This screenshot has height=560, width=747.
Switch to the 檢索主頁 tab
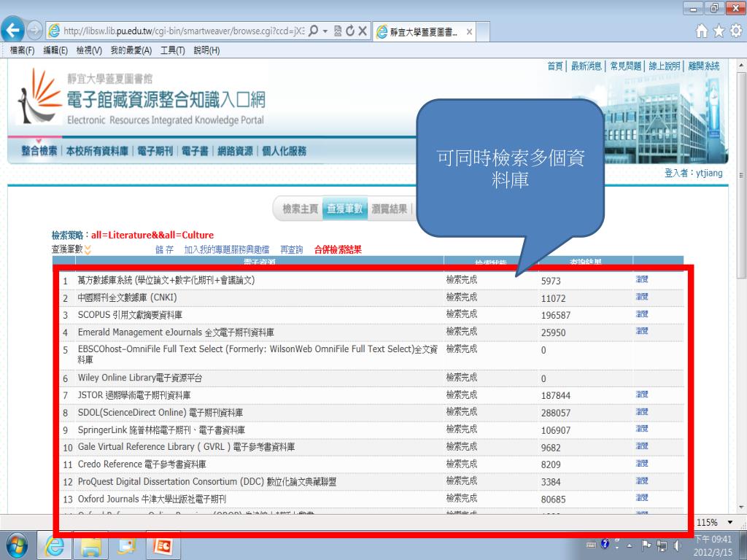[x=300, y=209]
